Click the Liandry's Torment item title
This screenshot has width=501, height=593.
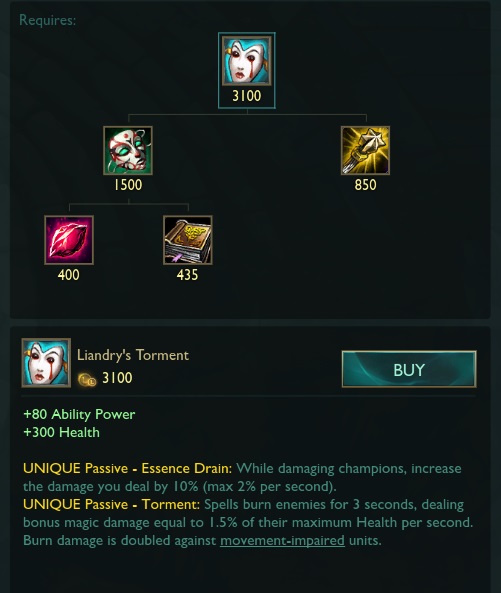[x=133, y=355]
